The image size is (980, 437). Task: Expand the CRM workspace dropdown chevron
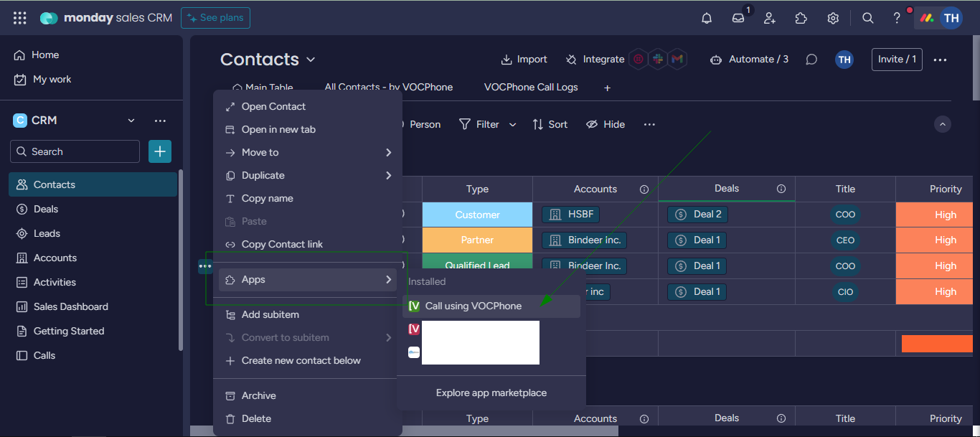131,121
